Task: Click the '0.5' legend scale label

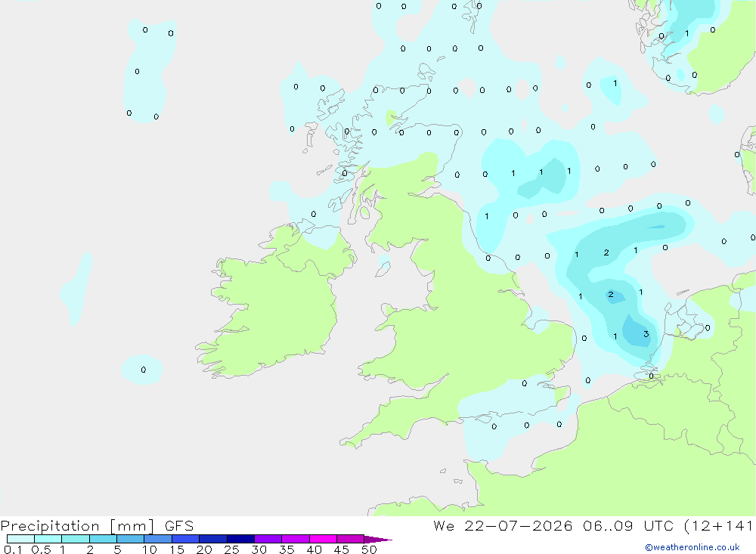Action: pos(41,549)
